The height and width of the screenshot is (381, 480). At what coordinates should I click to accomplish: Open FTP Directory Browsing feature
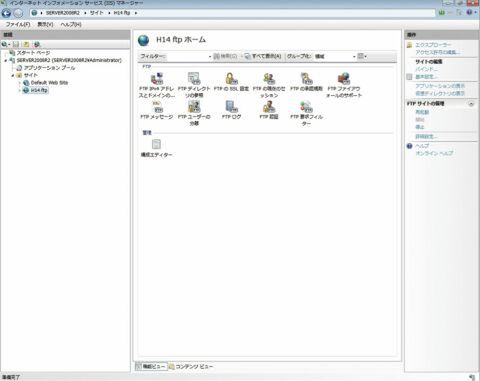point(194,85)
